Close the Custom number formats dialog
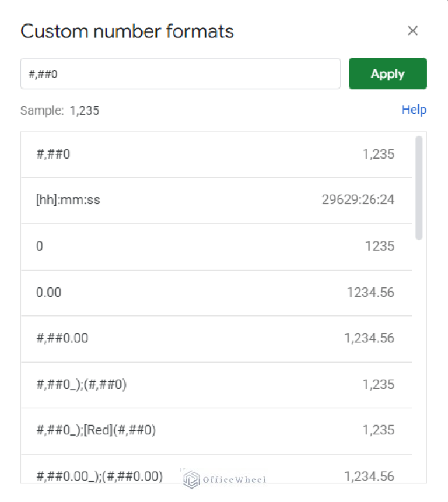 [x=413, y=31]
